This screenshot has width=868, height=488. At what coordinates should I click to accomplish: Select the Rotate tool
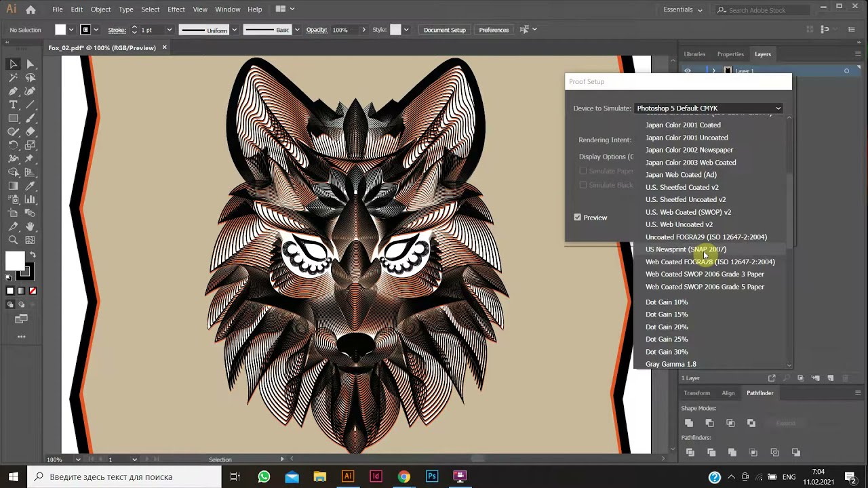pos(13,146)
